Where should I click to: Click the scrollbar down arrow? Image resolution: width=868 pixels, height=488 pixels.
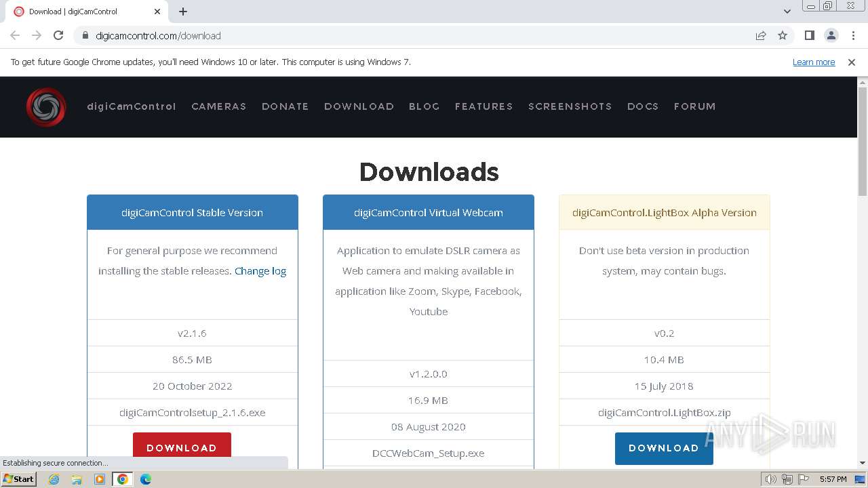tap(863, 463)
